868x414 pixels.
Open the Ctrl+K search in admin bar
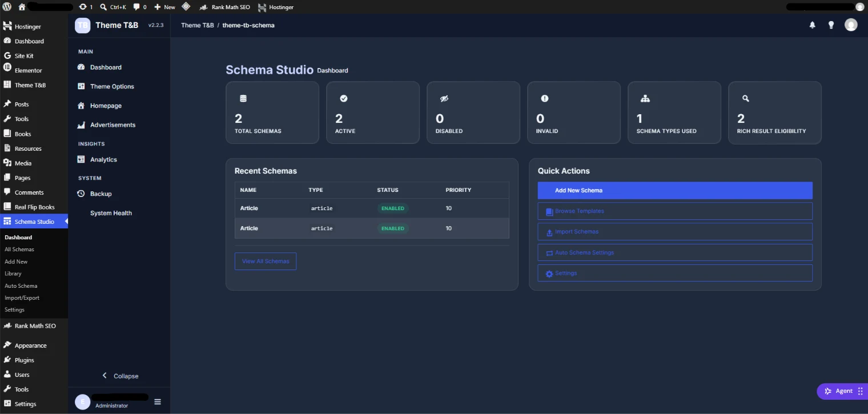click(112, 7)
